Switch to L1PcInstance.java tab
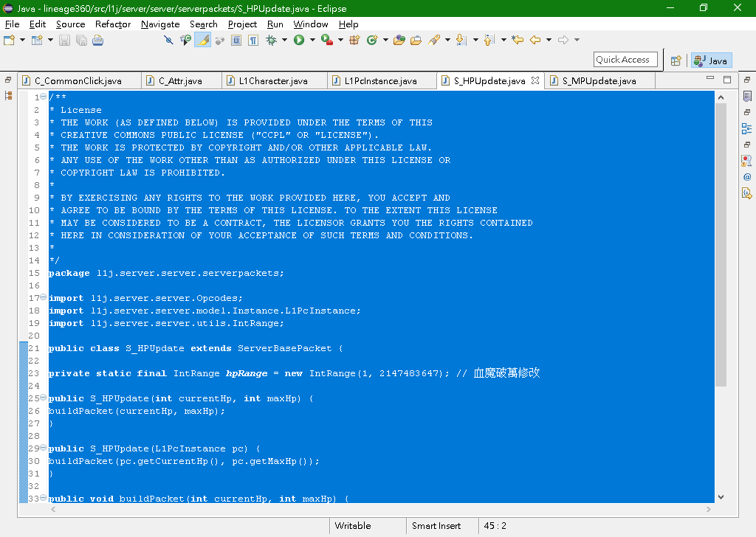This screenshot has width=756, height=537. [381, 81]
